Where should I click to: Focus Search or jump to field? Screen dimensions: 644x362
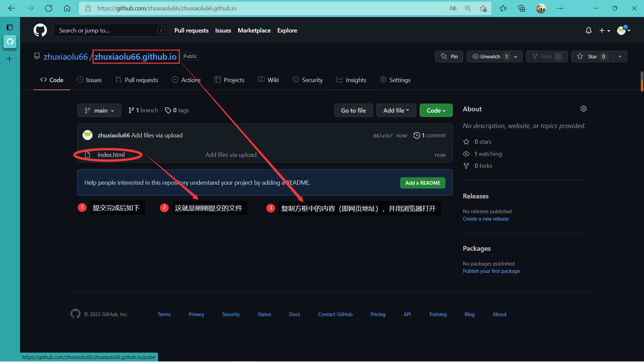[x=111, y=30]
